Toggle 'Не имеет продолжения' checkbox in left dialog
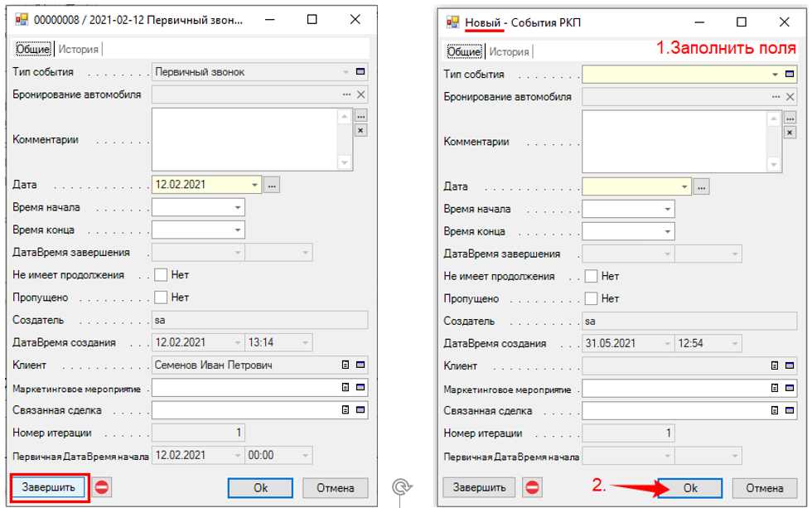 pos(161,275)
